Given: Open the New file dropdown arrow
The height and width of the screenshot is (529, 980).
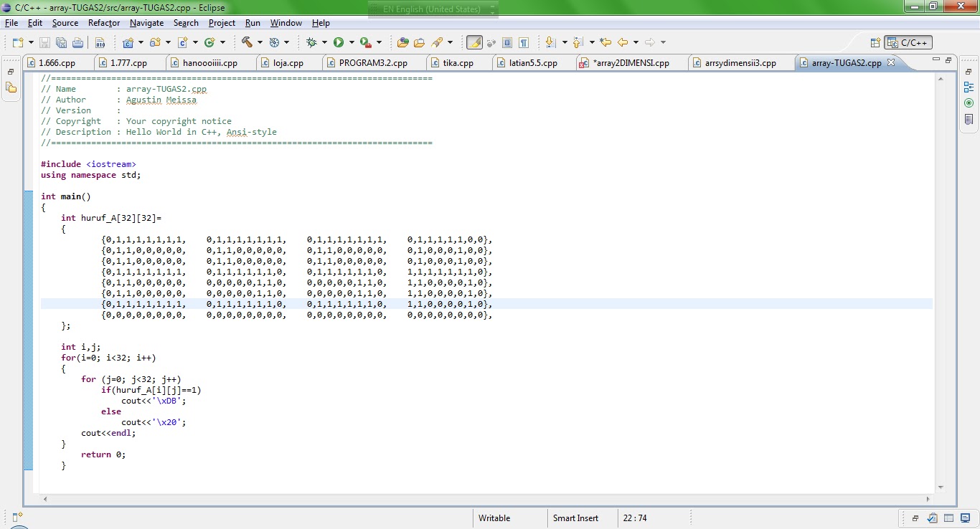Looking at the screenshot, I should (29, 42).
